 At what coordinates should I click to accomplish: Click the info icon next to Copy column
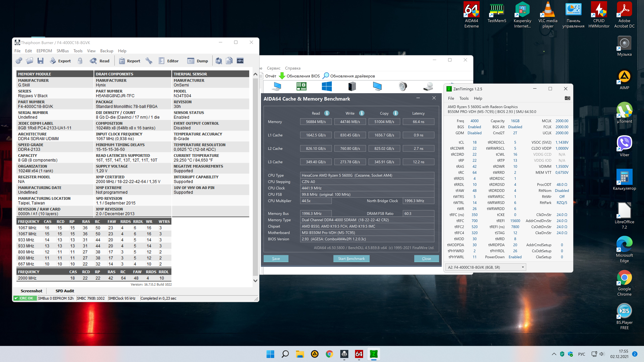point(395,113)
